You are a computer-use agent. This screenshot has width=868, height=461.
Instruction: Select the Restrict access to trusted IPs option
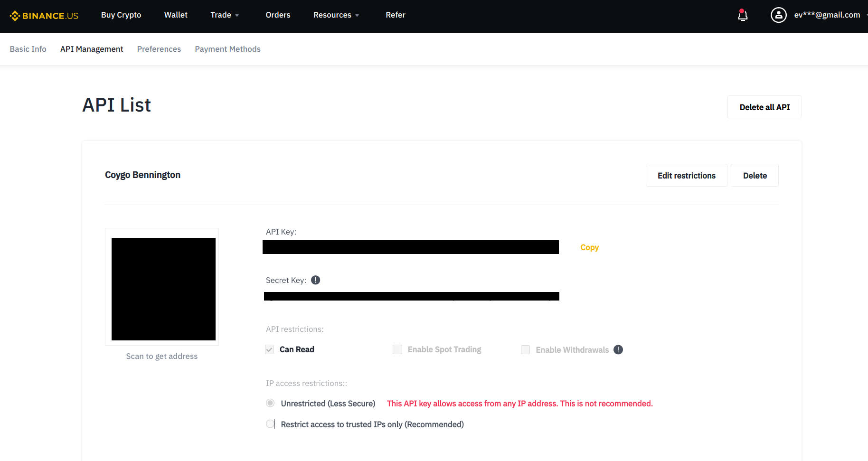pos(270,424)
